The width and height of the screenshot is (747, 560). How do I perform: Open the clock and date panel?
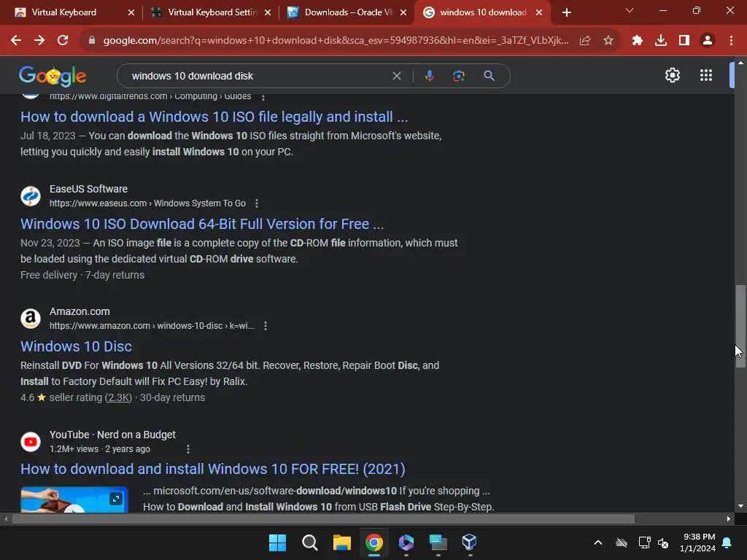697,542
